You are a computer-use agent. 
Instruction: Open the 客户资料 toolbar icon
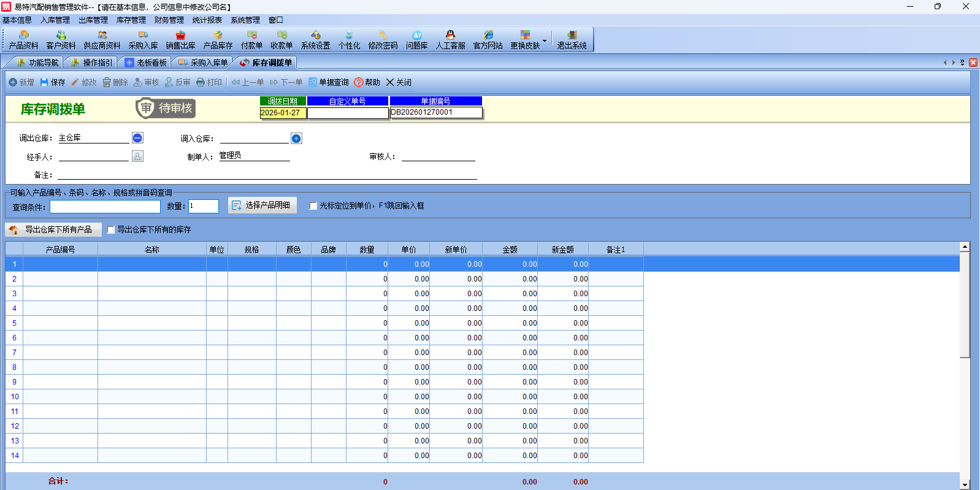61,40
